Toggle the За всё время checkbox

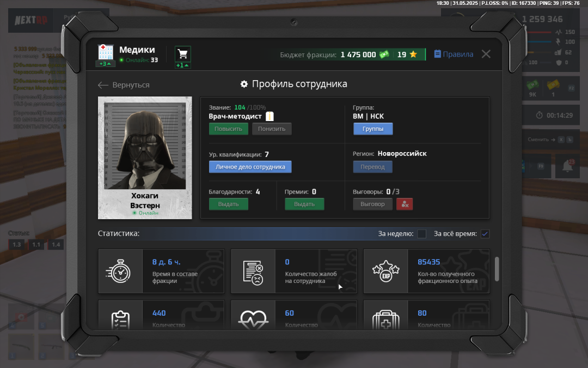point(485,234)
